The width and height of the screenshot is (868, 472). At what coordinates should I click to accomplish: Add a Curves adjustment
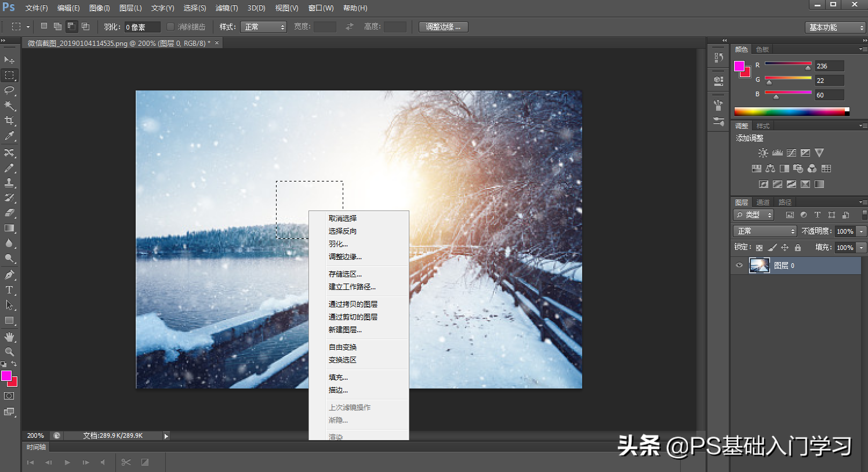click(791, 153)
